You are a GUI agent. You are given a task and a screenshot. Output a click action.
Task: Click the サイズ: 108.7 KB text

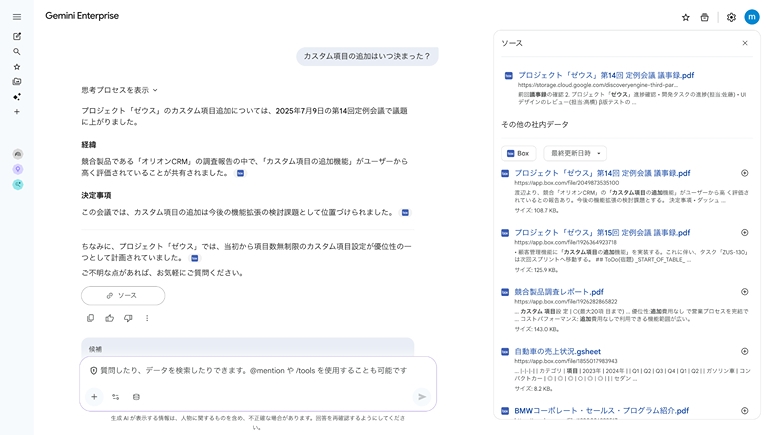(x=536, y=211)
